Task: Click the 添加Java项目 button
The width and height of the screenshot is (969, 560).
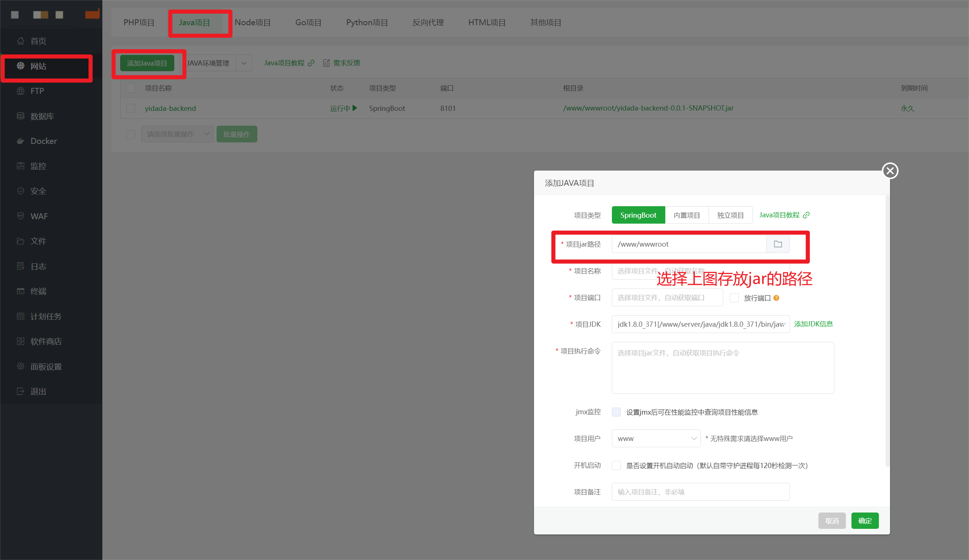Action: coord(147,63)
